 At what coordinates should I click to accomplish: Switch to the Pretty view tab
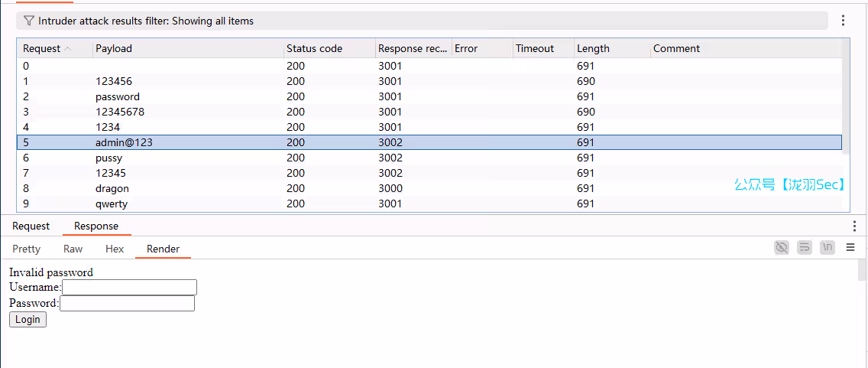click(26, 249)
